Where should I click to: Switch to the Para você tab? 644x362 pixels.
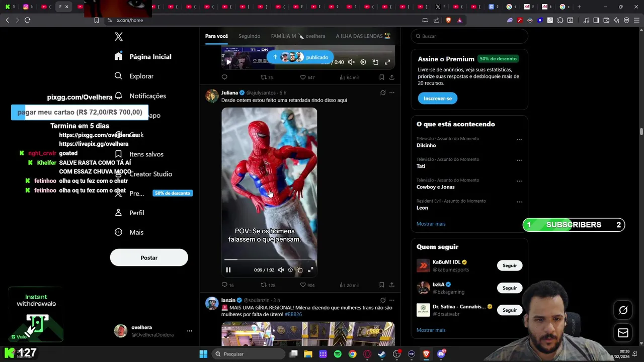pyautogui.click(x=216, y=36)
